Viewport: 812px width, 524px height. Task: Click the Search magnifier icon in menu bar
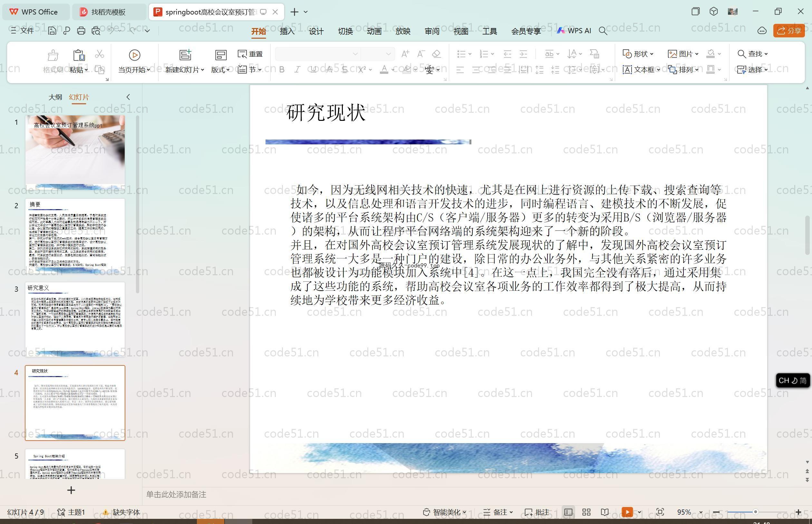[x=603, y=31]
